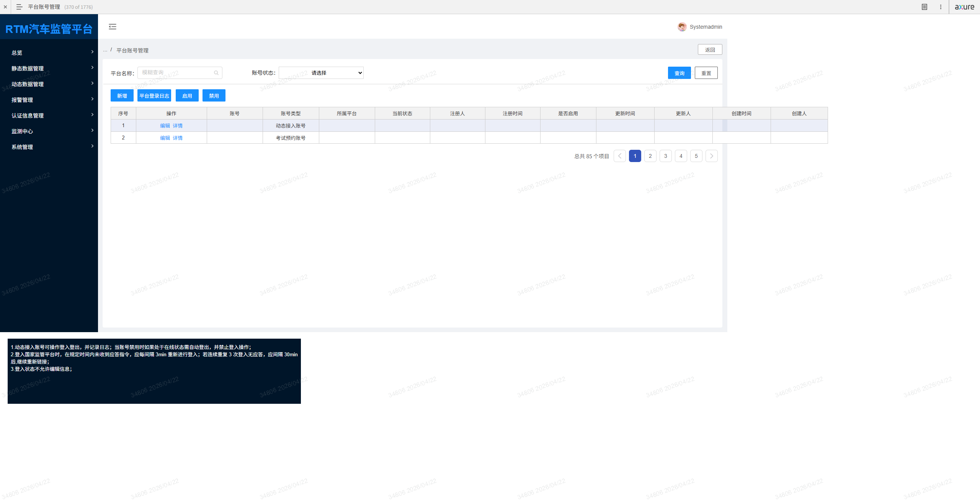Click 编辑 link in row 1
This screenshot has width=980, height=503.
165,126
